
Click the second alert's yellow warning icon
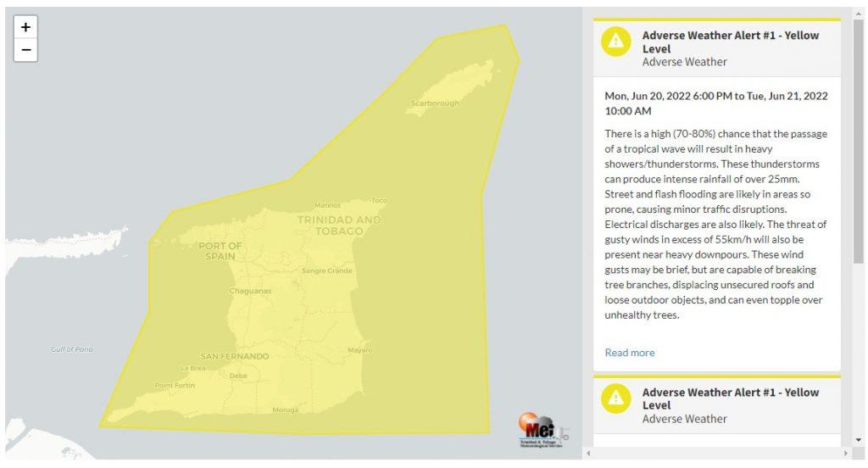616,398
